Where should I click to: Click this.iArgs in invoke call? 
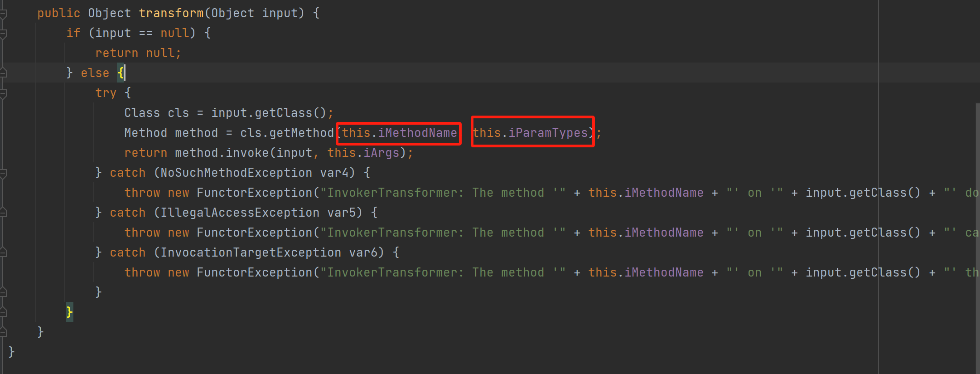[363, 153]
